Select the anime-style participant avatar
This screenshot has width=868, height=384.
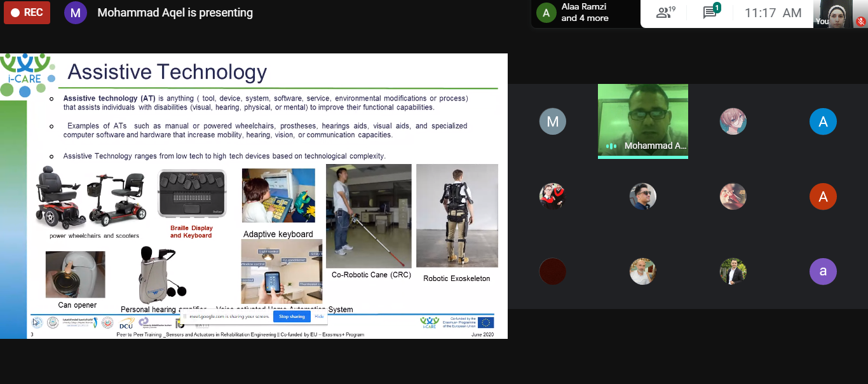(x=733, y=121)
